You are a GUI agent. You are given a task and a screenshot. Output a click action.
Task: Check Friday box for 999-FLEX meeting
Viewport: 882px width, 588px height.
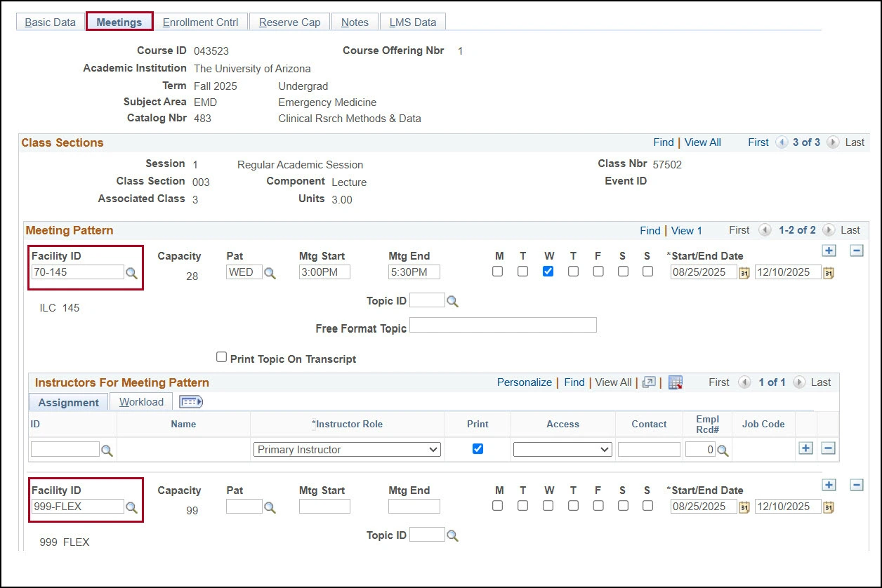(x=598, y=505)
